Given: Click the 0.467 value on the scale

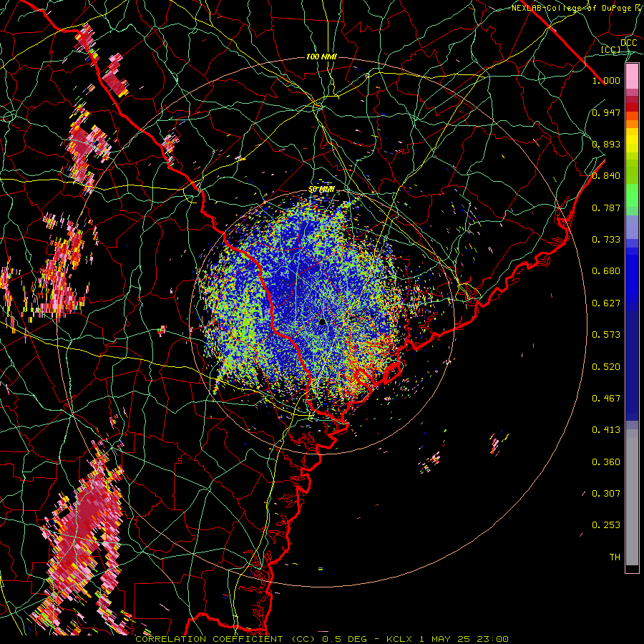Looking at the screenshot, I should [x=606, y=399].
